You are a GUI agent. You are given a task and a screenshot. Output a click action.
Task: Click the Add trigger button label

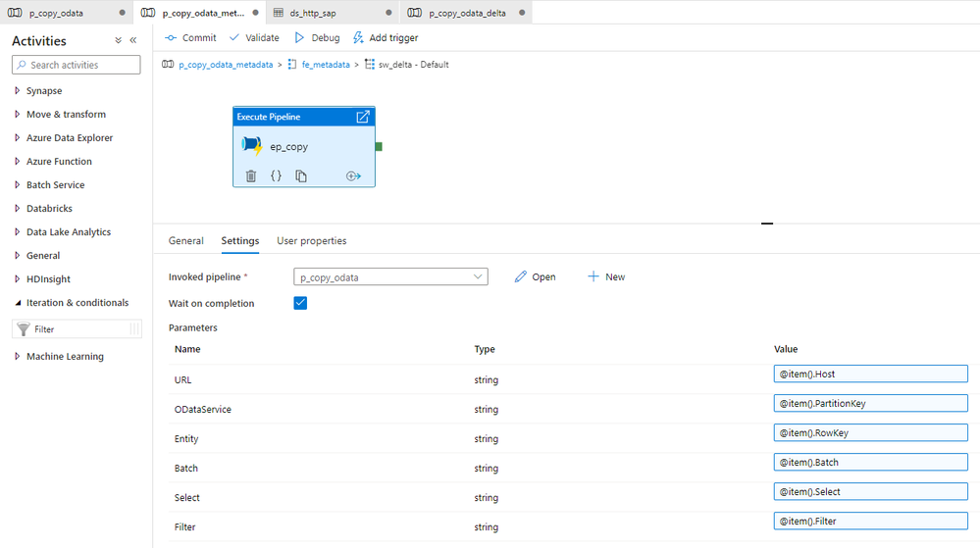pyautogui.click(x=393, y=38)
